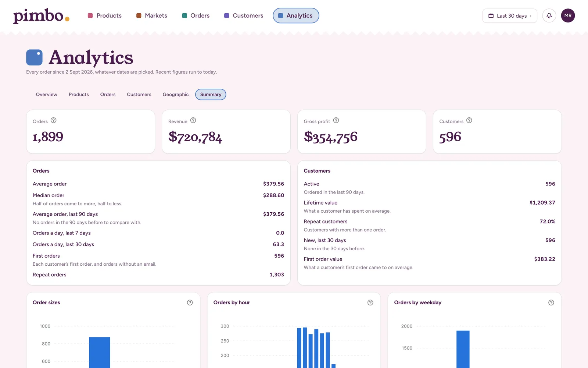The height and width of the screenshot is (368, 588).
Task: Click calendar icon in date range button
Action: (491, 16)
